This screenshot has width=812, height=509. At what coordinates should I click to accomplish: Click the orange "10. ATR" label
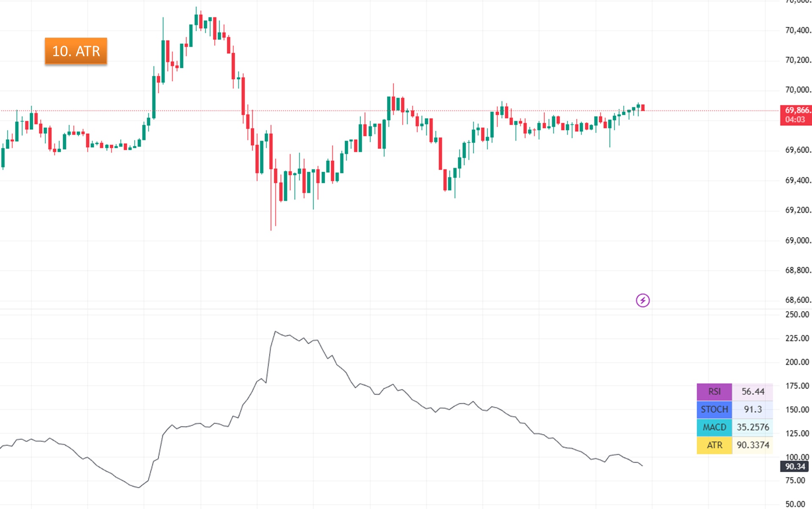[x=76, y=51]
